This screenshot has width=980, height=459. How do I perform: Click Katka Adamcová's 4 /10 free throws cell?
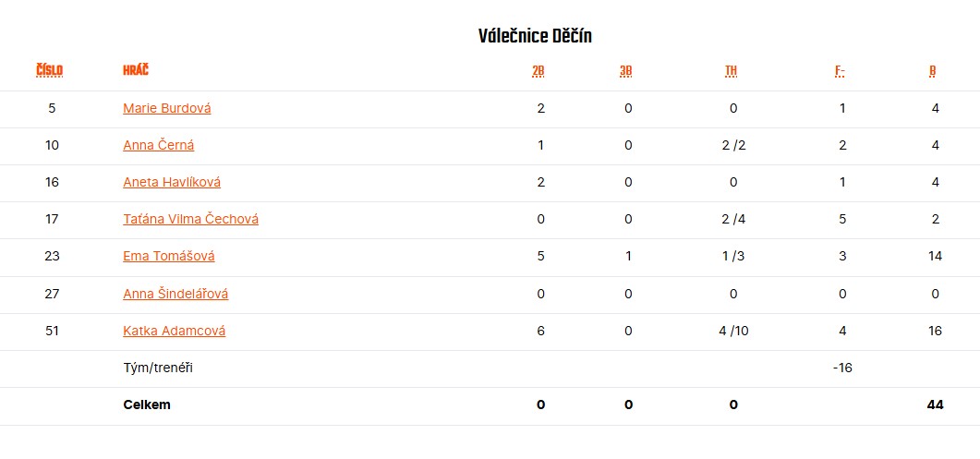[x=733, y=331]
